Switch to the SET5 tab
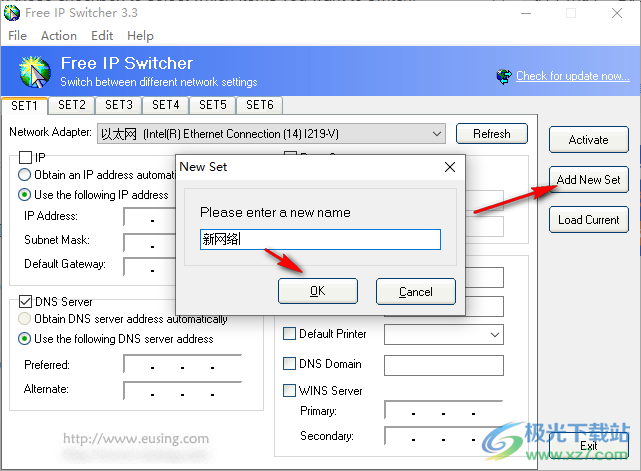The width and height of the screenshot is (641, 471). point(213,105)
